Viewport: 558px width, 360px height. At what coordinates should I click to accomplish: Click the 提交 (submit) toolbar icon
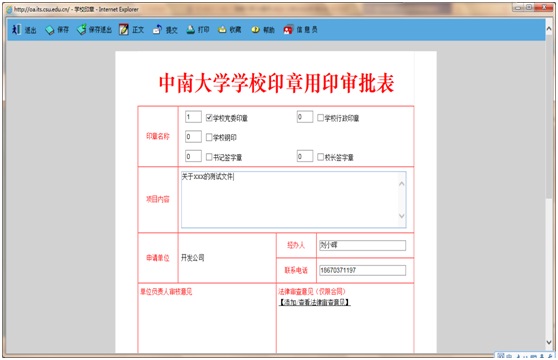point(157,30)
